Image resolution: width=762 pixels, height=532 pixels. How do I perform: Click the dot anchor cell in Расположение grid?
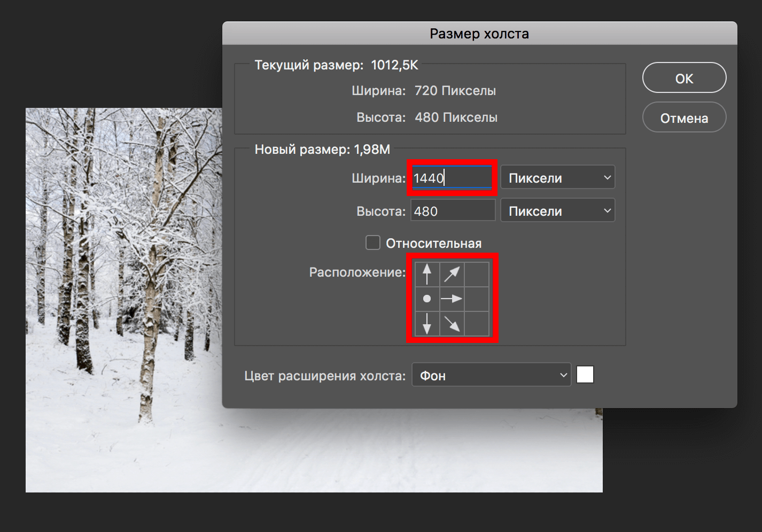tap(427, 299)
